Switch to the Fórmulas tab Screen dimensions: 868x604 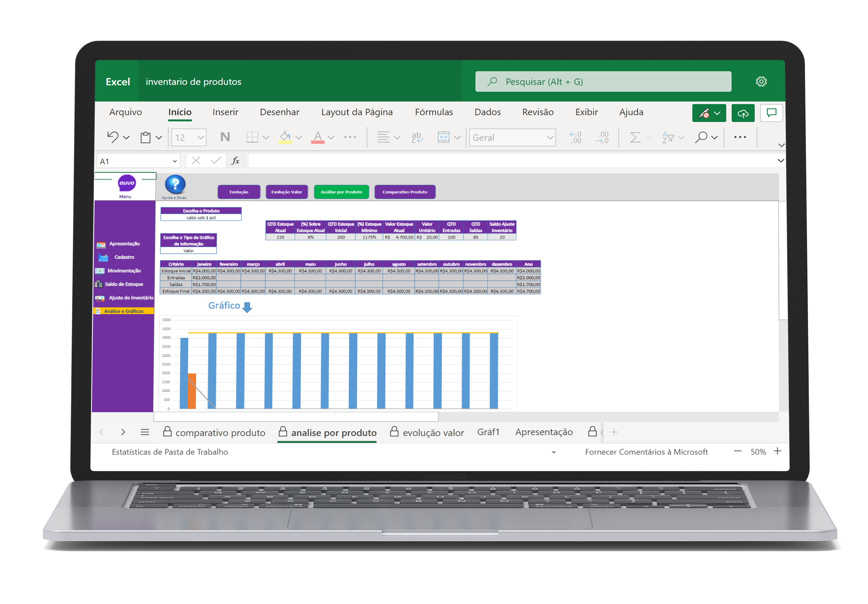point(434,112)
